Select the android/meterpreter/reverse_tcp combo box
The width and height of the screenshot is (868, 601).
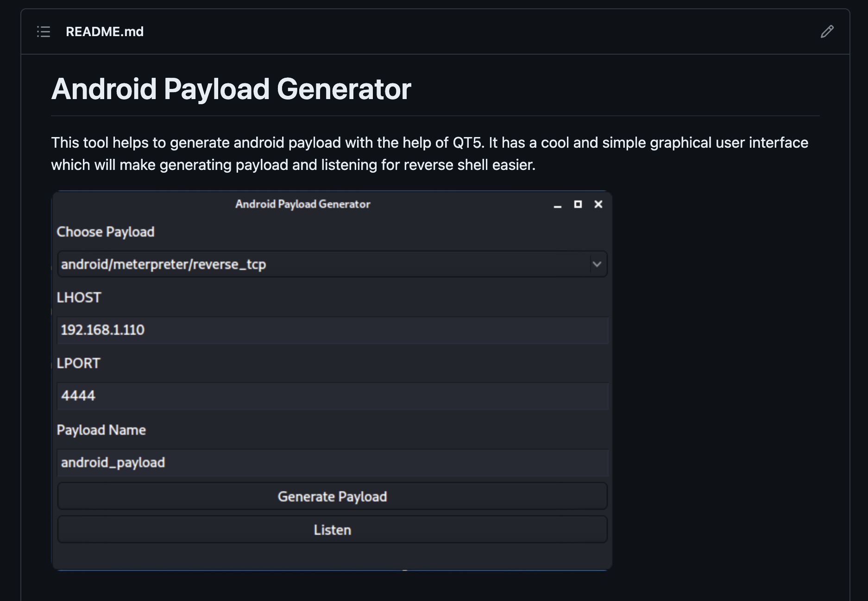(x=332, y=264)
